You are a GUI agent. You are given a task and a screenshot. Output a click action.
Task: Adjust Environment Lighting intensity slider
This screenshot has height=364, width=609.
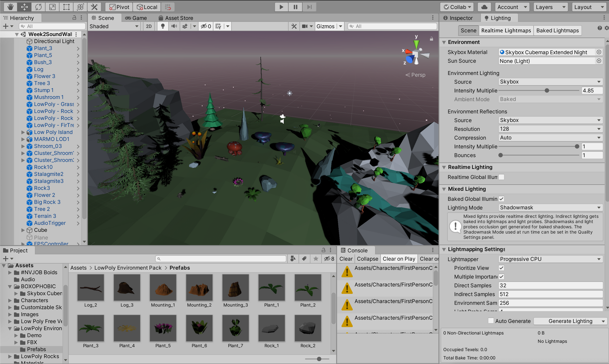[547, 90]
